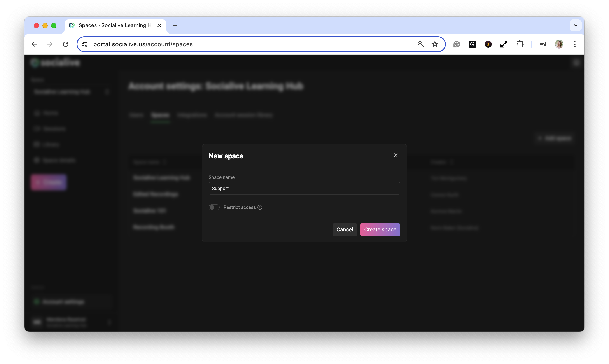Expand the tab search chevron
Viewport: 609px width, 364px height.
[x=575, y=25]
